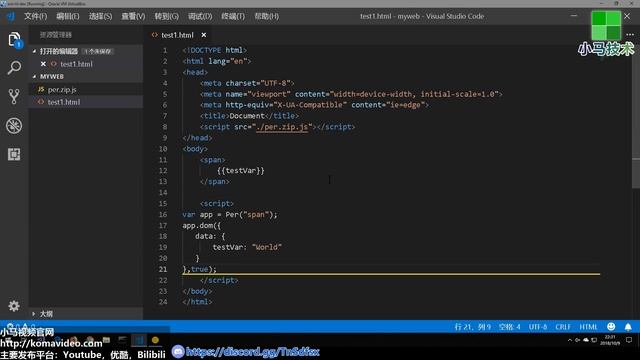Open the Search view in activity bar

coord(14,68)
